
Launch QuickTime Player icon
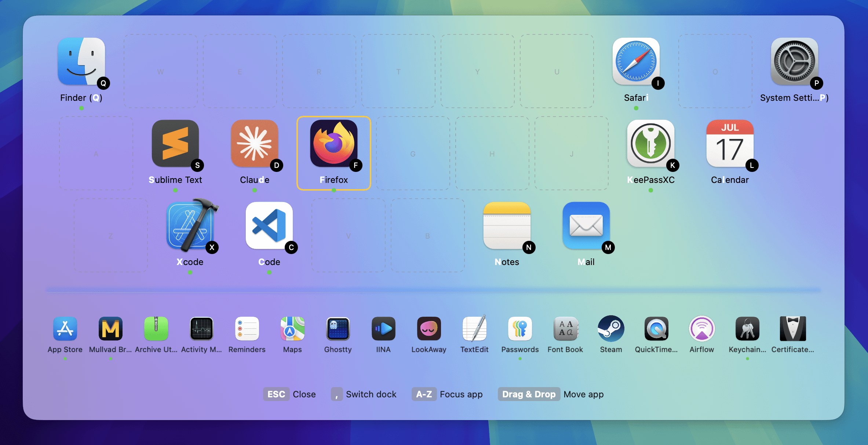656,329
